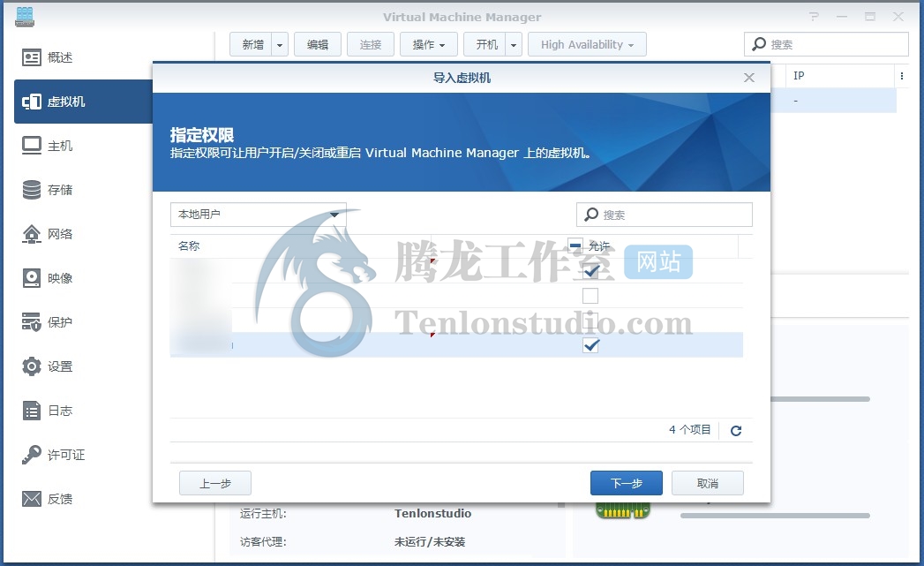Click the 开机 power-on button

coord(487,44)
